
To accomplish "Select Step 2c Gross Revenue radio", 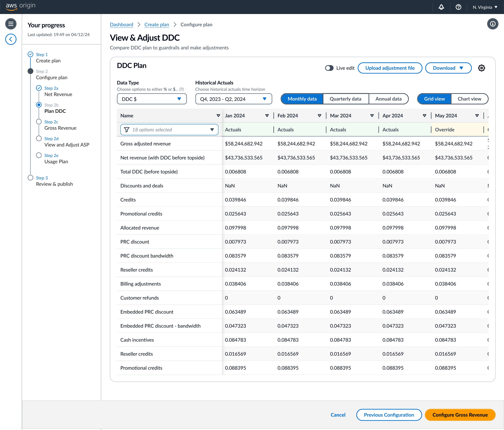I will [x=39, y=122].
